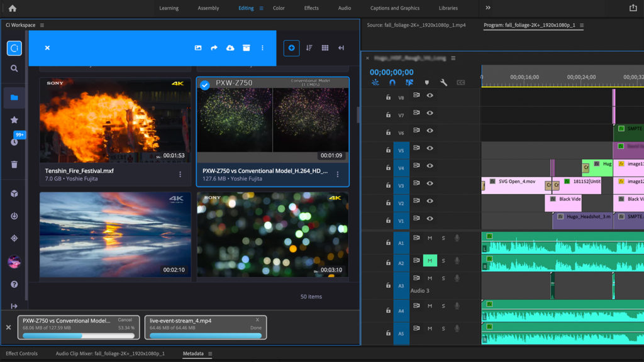
Task: Hide track V5 with eye icon
Action: click(x=430, y=148)
